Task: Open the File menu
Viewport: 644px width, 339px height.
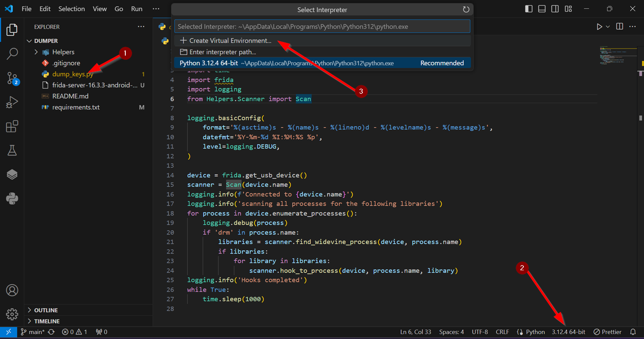Action: pyautogui.click(x=26, y=8)
